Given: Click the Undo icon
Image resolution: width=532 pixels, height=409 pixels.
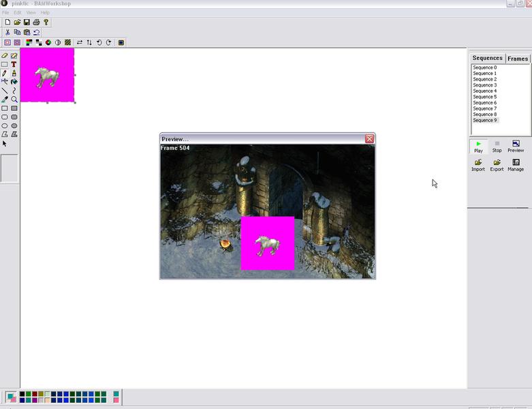Looking at the screenshot, I should click(x=36, y=32).
